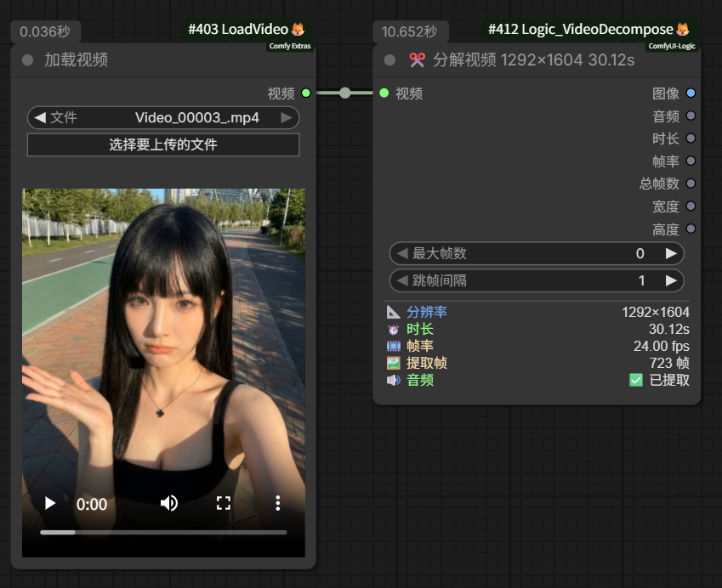Viewport: 722px width, 588px height.
Task: Click the 1292×1604 resolution value in info list
Action: coord(656,312)
